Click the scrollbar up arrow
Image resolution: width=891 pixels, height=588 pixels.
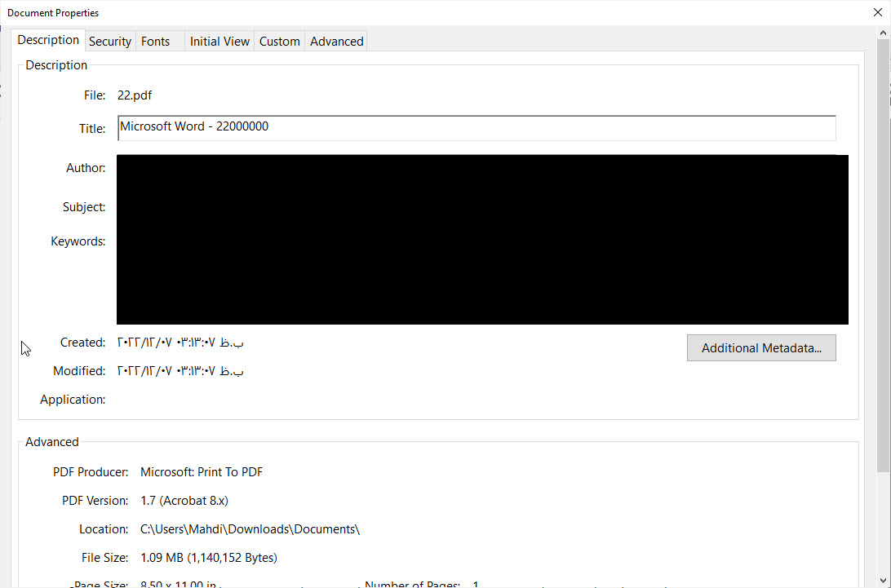point(883,33)
